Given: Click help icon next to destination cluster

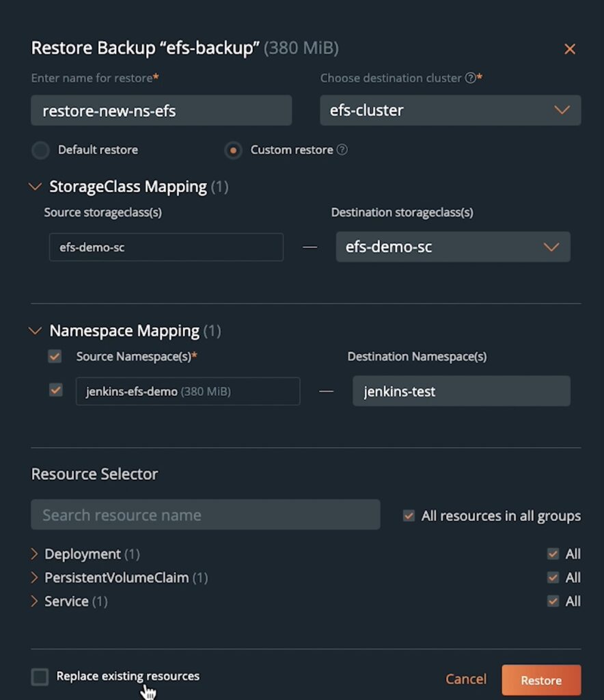Looking at the screenshot, I should (470, 78).
